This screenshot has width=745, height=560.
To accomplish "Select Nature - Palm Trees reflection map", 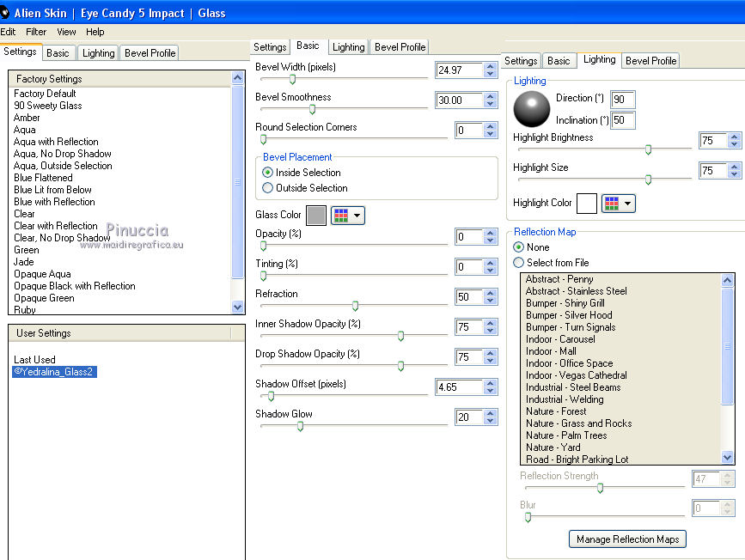I will [x=566, y=435].
